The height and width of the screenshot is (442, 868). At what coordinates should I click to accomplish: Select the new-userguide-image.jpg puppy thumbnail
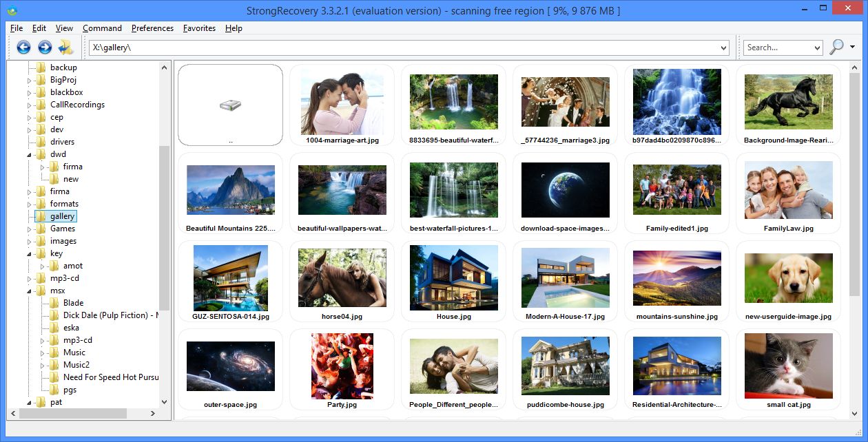click(789, 282)
